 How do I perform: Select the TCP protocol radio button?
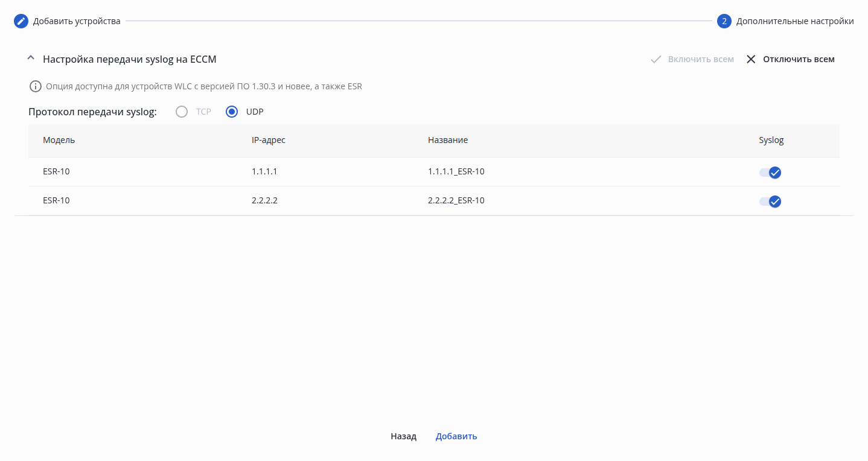coord(182,112)
